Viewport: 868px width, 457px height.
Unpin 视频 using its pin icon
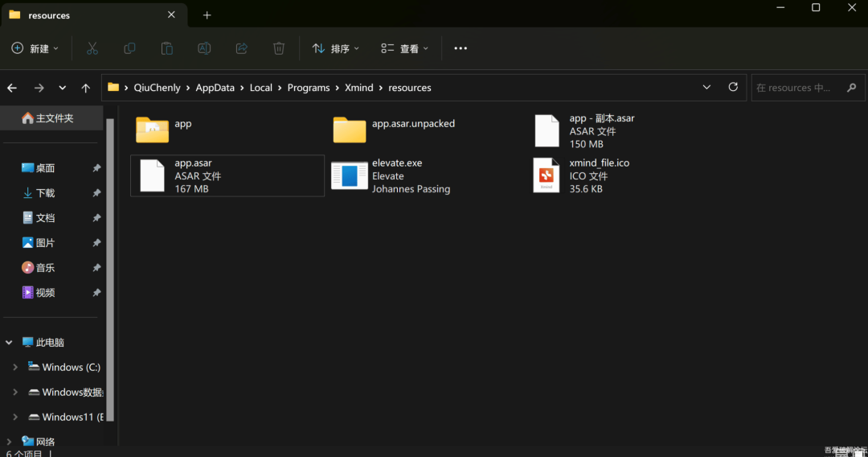click(96, 293)
